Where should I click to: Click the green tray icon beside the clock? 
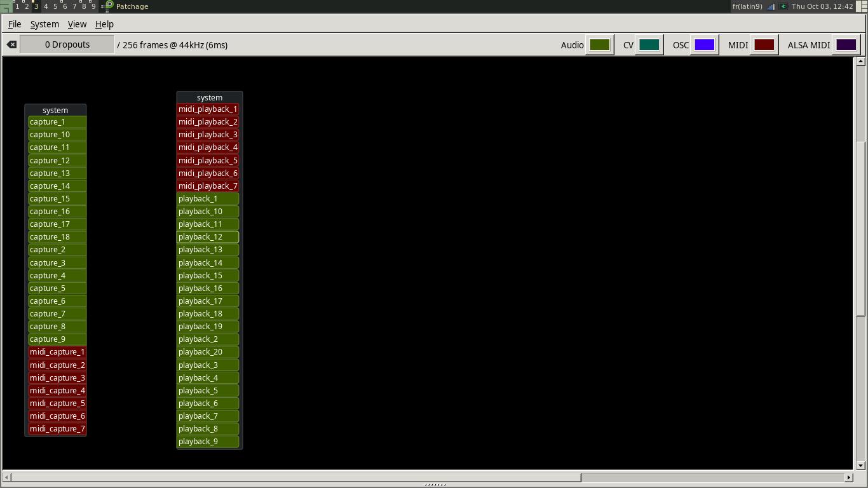click(783, 6)
